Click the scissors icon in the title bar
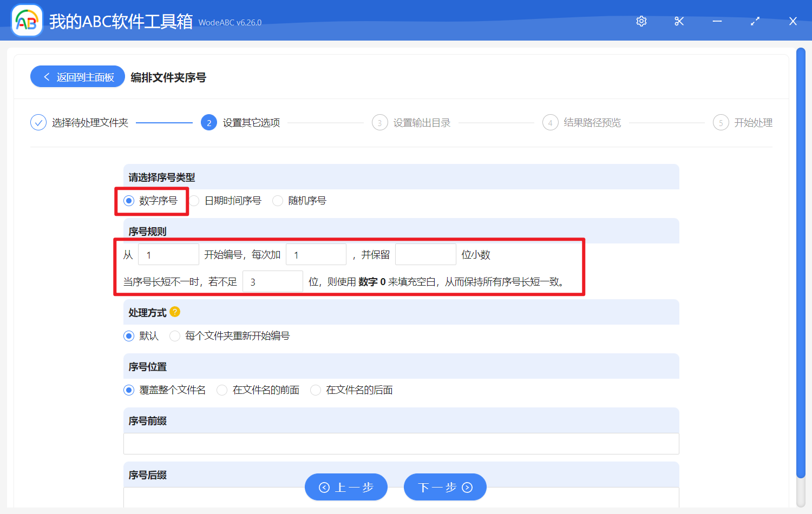The width and height of the screenshot is (812, 514). pyautogui.click(x=679, y=21)
